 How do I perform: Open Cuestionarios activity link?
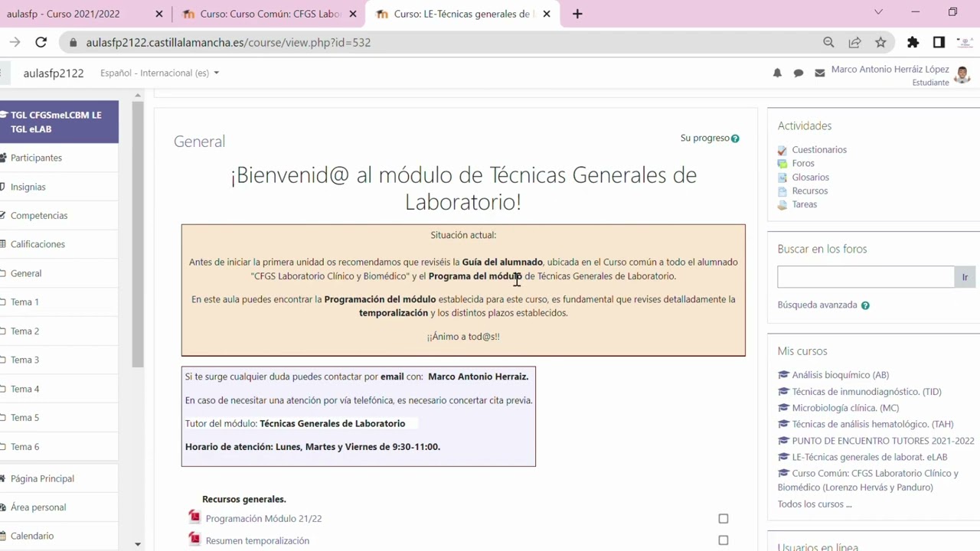819,150
